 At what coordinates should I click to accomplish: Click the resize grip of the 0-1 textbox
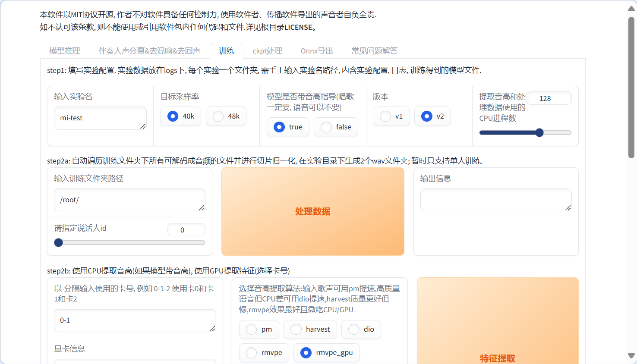click(x=212, y=329)
